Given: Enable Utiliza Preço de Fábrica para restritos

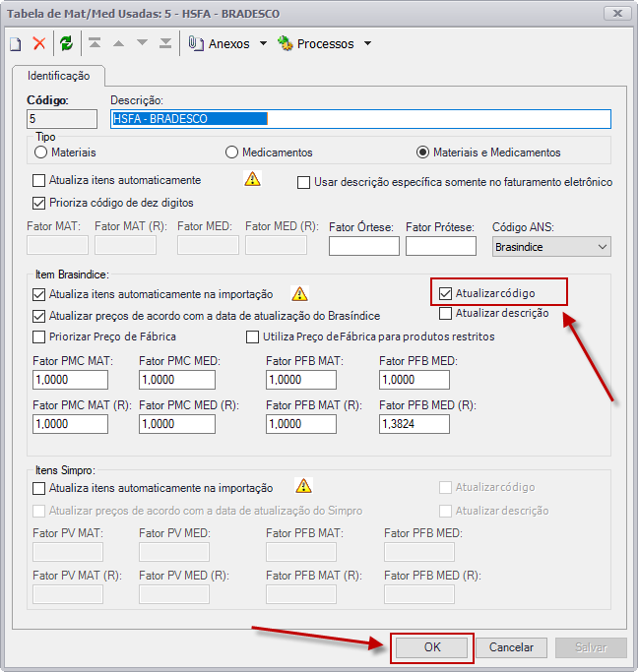Looking at the screenshot, I should pyautogui.click(x=252, y=336).
